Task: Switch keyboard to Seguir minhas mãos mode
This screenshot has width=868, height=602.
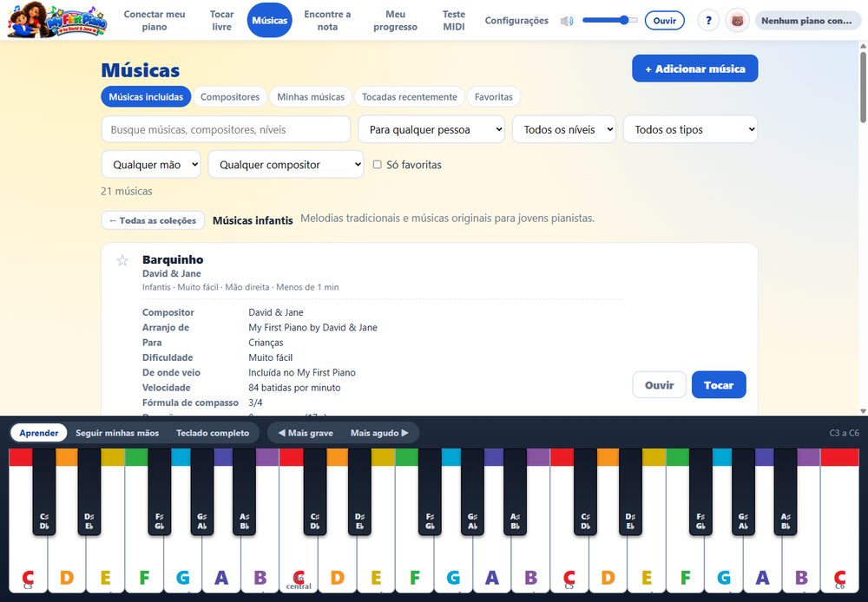Action: (117, 433)
